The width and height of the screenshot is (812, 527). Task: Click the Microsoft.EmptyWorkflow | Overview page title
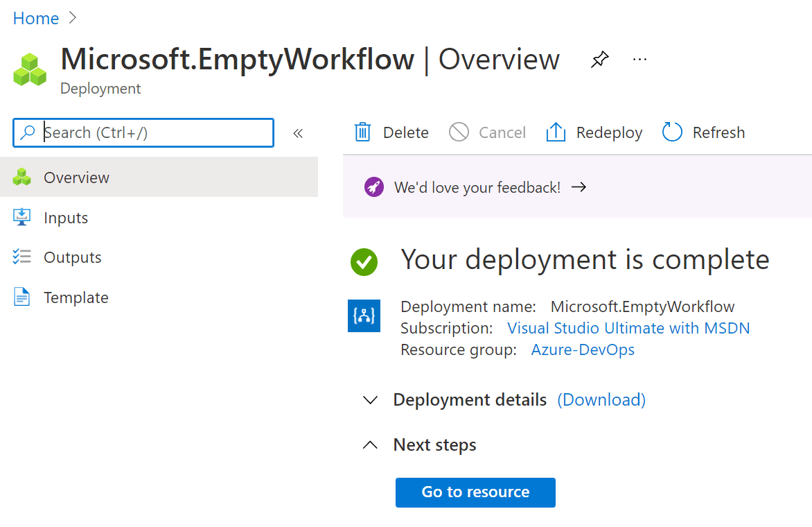tap(310, 60)
